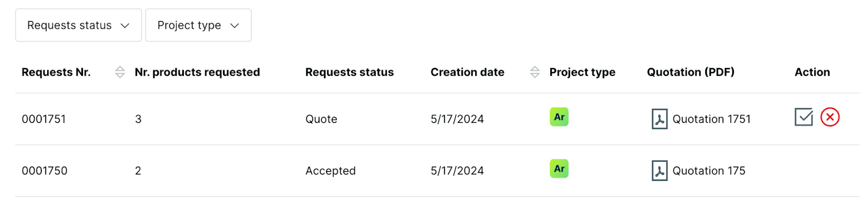The image size is (868, 202).
Task: Accept request 0001751 with the checkmark icon
Action: 803,117
